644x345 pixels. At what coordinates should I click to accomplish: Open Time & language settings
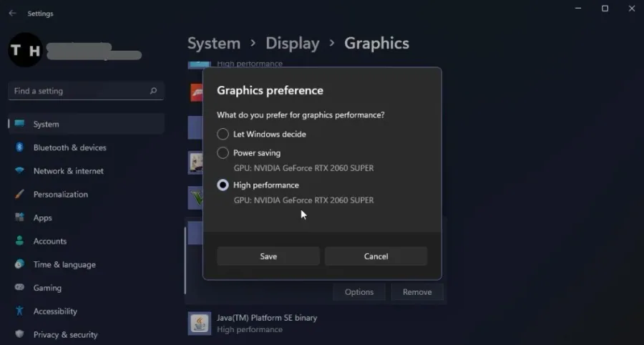87,265
